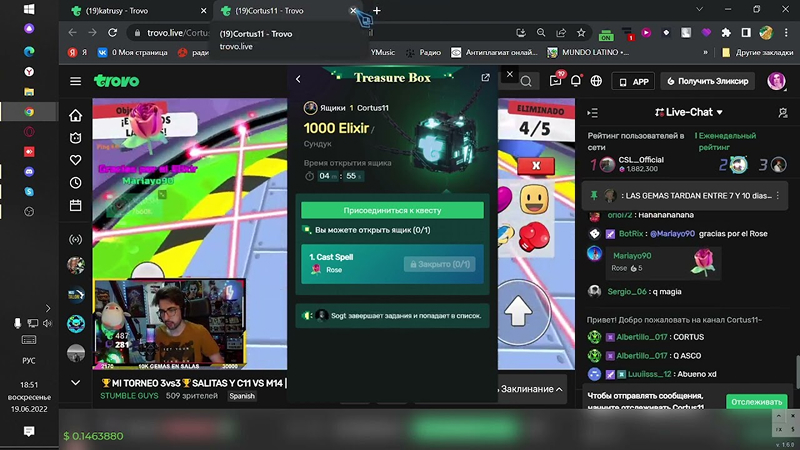
Task: Click the Spanish language tag
Action: click(x=242, y=396)
